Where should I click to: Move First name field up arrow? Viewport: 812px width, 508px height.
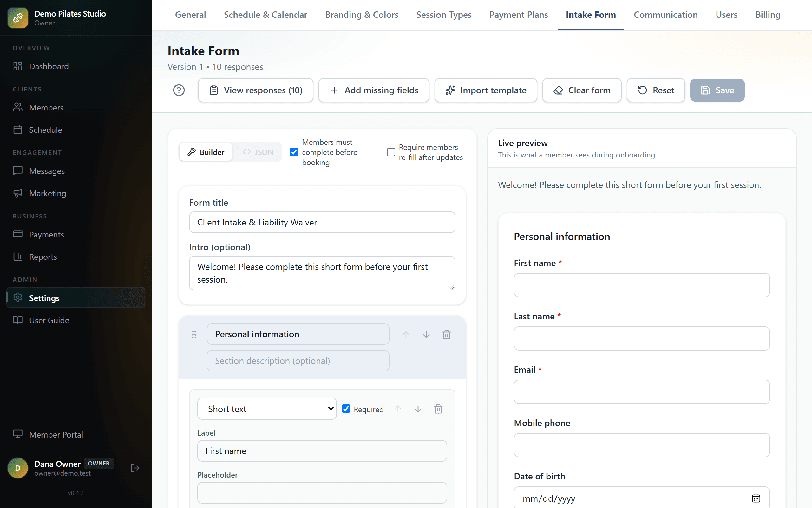pyautogui.click(x=398, y=409)
